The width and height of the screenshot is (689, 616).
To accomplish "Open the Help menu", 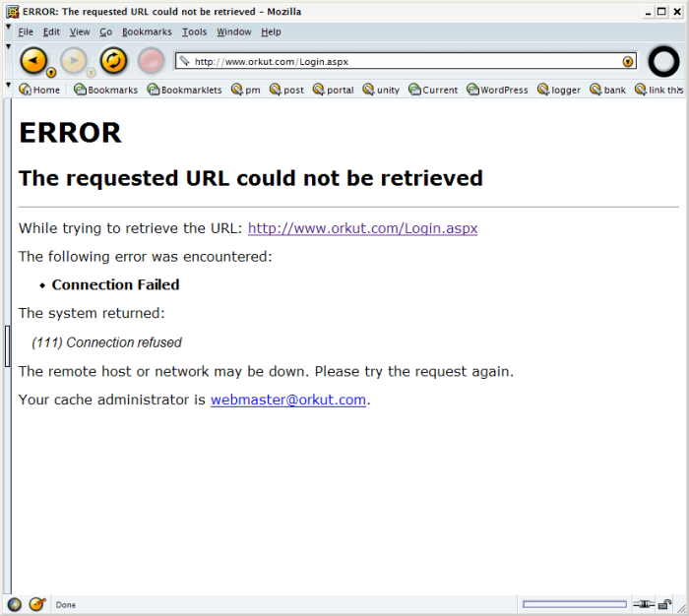I will [x=271, y=31].
